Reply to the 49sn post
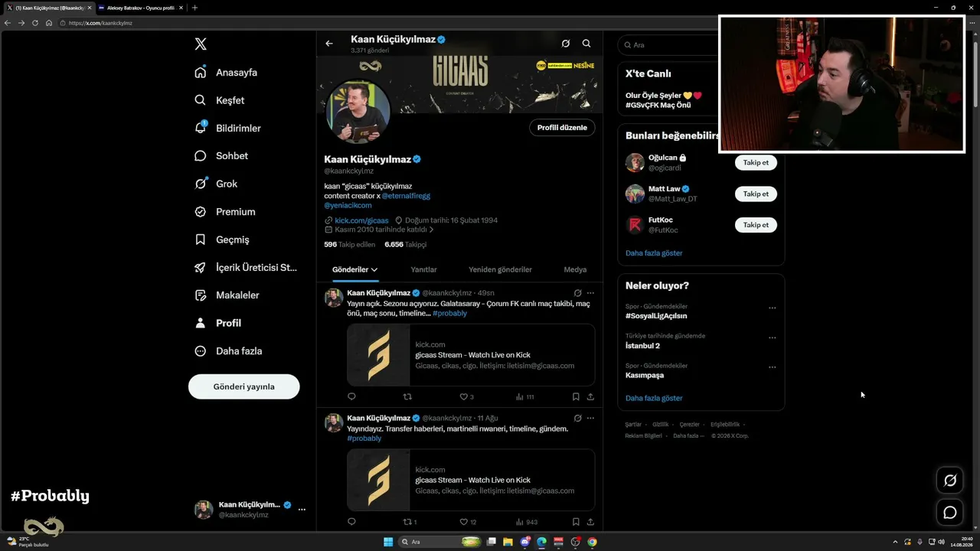 (x=351, y=396)
